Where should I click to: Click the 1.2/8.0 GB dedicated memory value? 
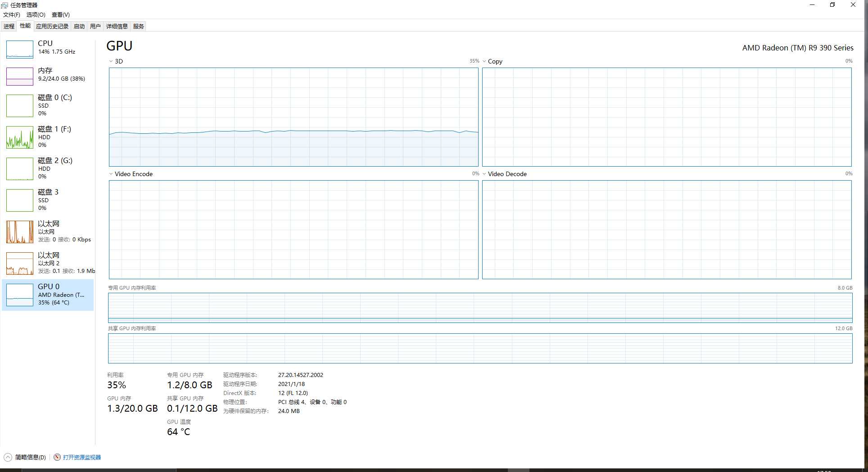pos(190,385)
